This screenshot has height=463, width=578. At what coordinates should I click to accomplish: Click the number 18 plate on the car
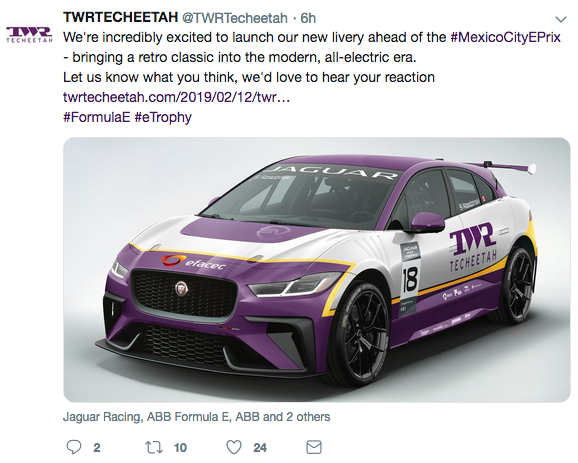pos(410,279)
